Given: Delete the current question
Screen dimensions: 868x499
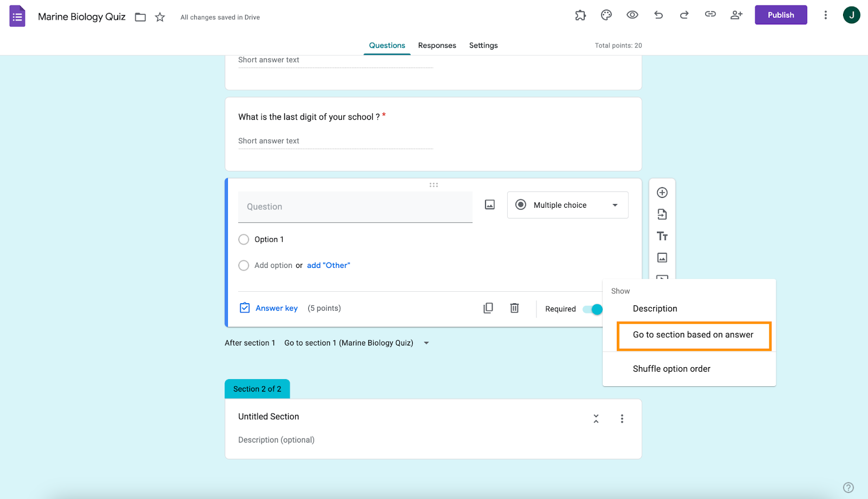Looking at the screenshot, I should 515,308.
